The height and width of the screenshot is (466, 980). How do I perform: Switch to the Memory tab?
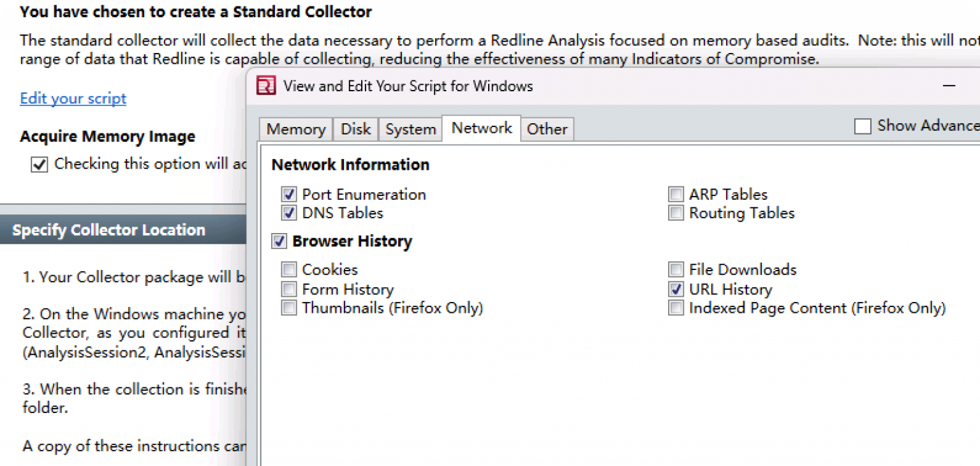click(x=295, y=128)
